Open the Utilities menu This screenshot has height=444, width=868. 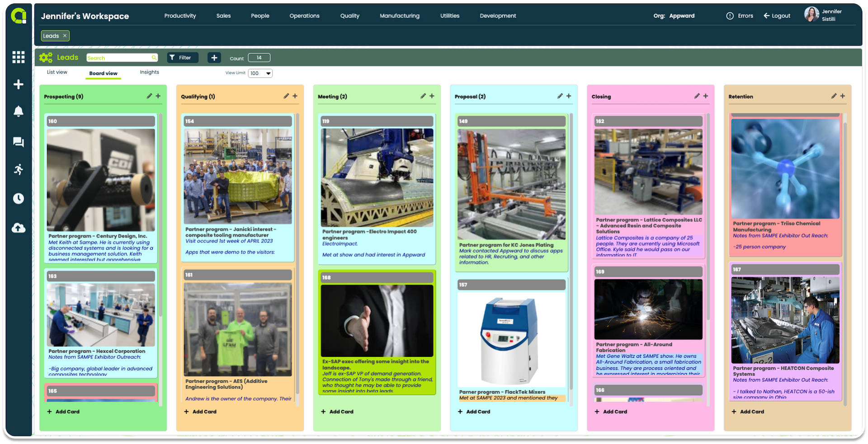point(450,16)
